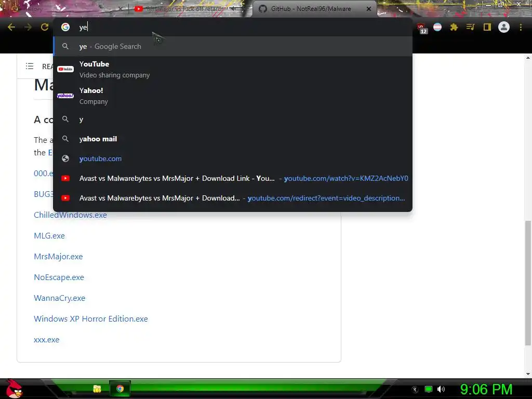Reload the current page
Viewport: 532px width, 399px height.
coord(45,27)
